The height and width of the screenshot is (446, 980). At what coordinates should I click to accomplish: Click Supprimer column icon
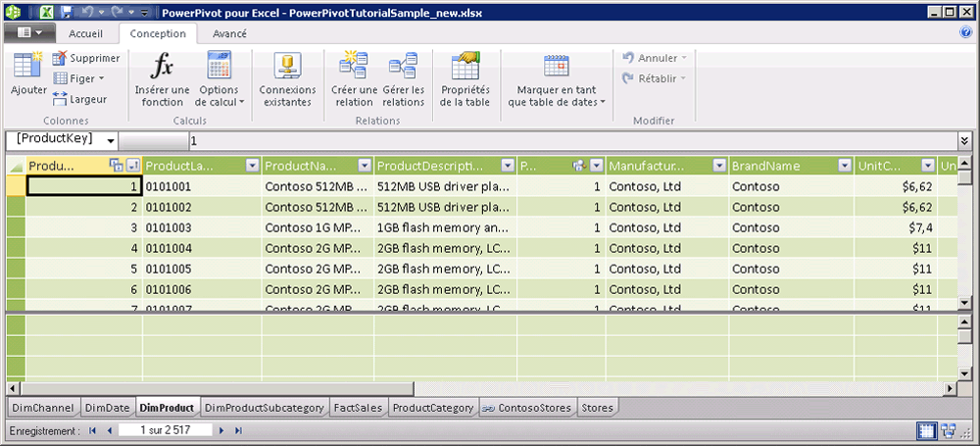pyautogui.click(x=60, y=59)
